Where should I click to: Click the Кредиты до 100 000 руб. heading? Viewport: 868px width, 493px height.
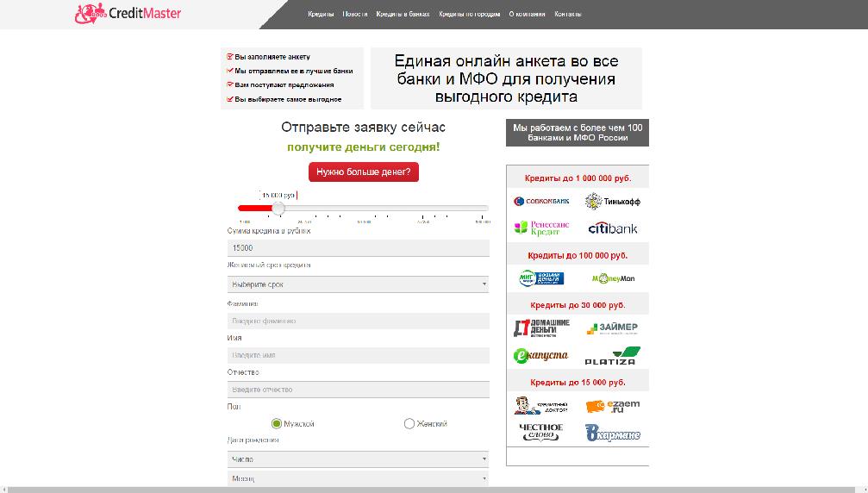coord(578,256)
